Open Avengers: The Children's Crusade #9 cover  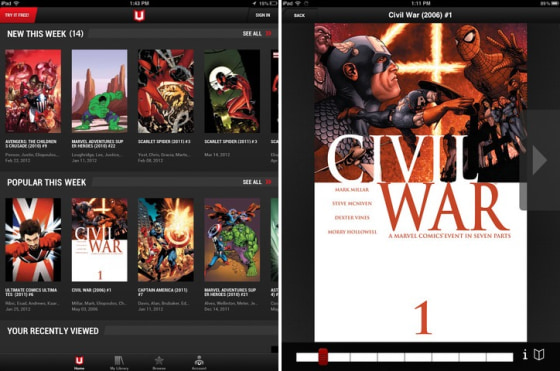click(x=33, y=91)
